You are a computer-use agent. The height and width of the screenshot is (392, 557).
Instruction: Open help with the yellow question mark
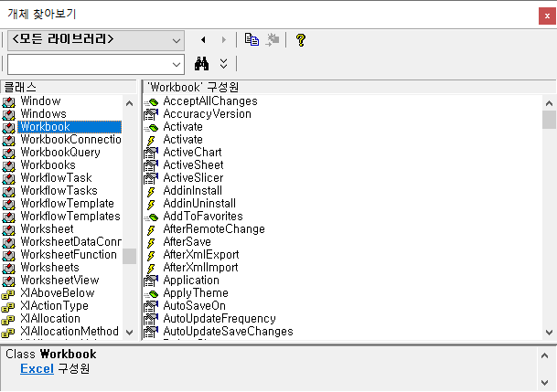point(301,39)
